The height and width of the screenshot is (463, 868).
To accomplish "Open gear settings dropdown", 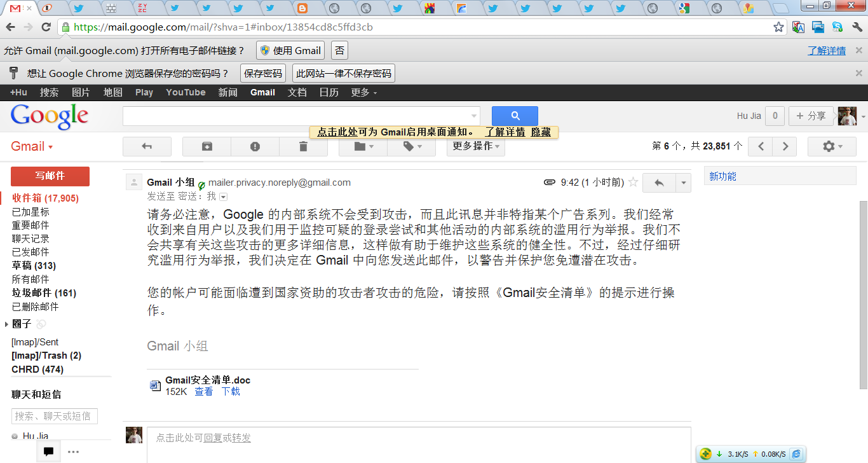I will pos(832,146).
